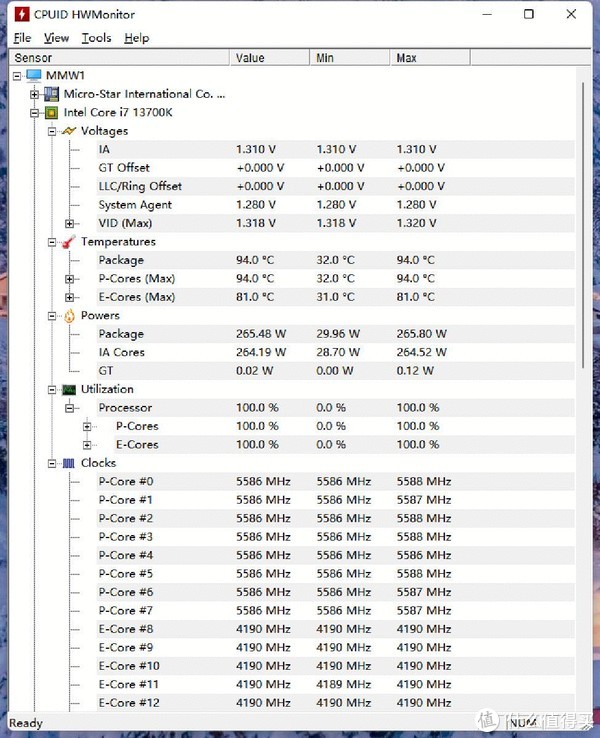This screenshot has height=738, width=600.
Task: Select the E-Core #11 clock row
Action: click(x=336, y=684)
